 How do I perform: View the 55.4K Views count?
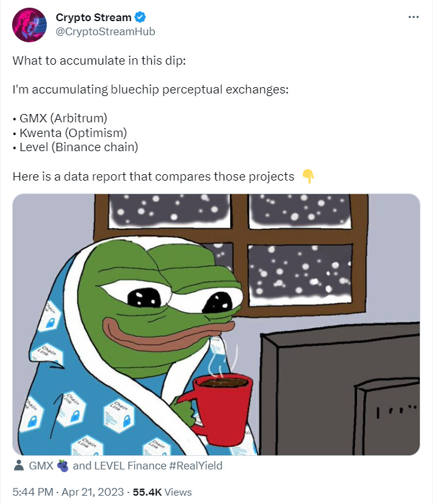click(x=162, y=492)
